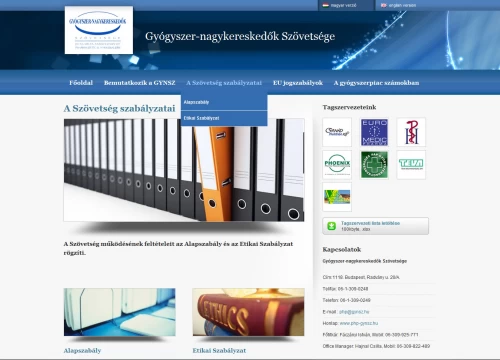
Task: Switch language via Hungarian flag
Action: pos(326,5)
